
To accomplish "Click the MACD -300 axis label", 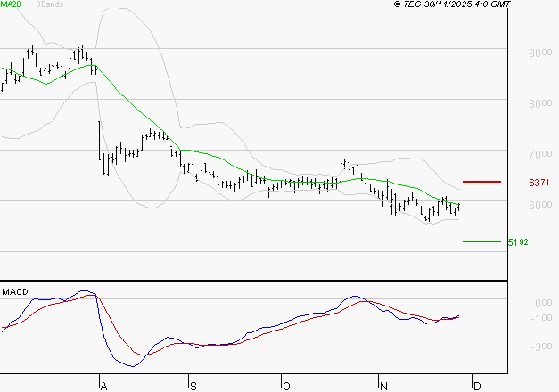I will (541, 347).
